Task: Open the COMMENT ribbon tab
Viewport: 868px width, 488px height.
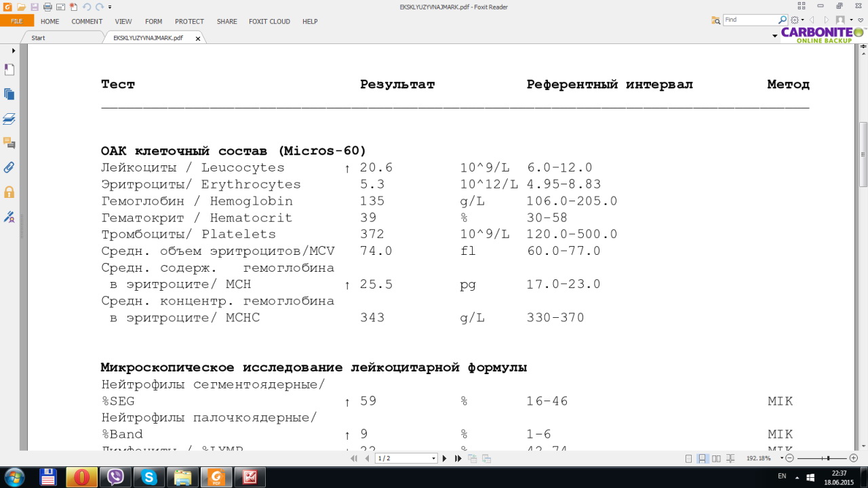Action: coord(87,22)
